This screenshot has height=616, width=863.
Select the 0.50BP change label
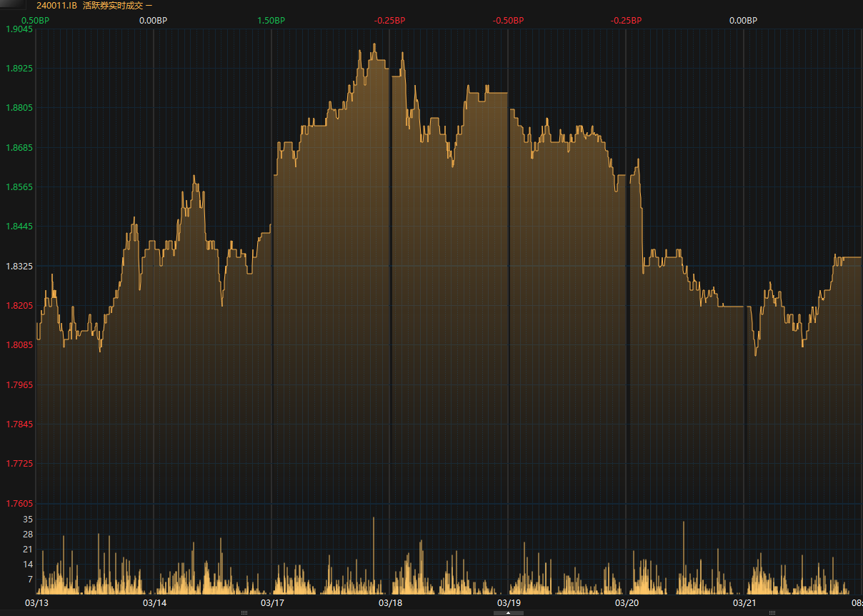coord(36,20)
